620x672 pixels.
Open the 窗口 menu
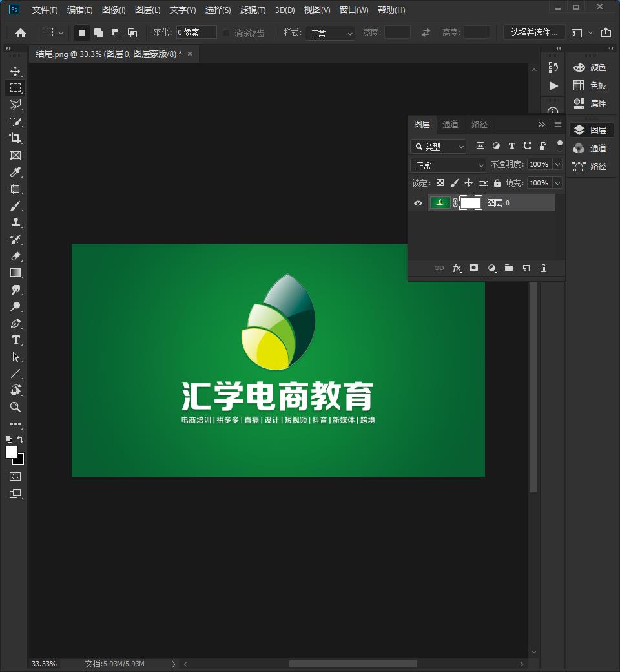(354, 10)
